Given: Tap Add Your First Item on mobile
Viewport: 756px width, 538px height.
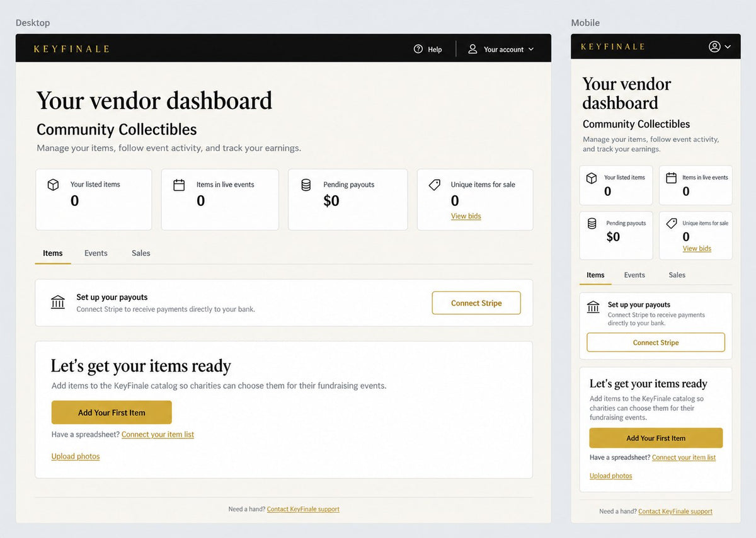Looking at the screenshot, I should [x=656, y=438].
